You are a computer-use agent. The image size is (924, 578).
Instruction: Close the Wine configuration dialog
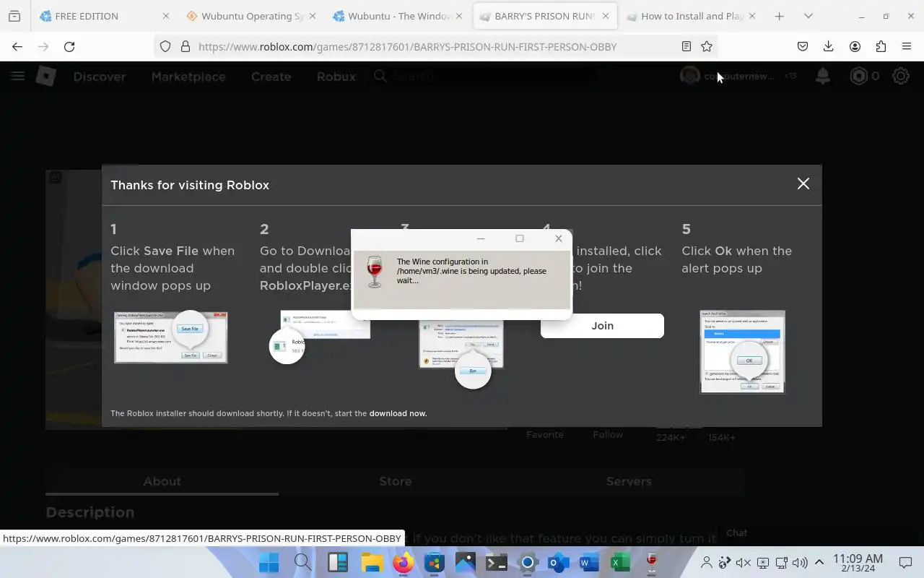[x=559, y=238]
